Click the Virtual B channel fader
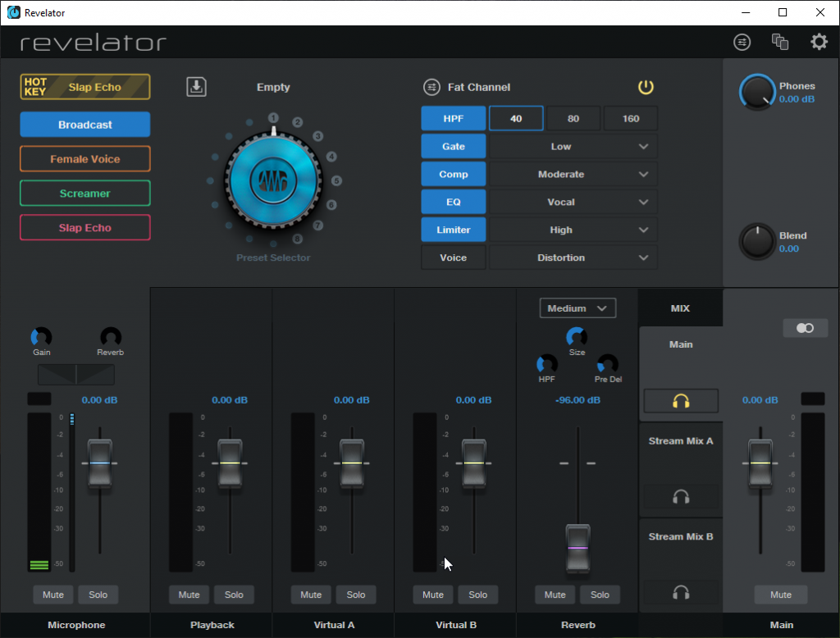 coord(474,463)
